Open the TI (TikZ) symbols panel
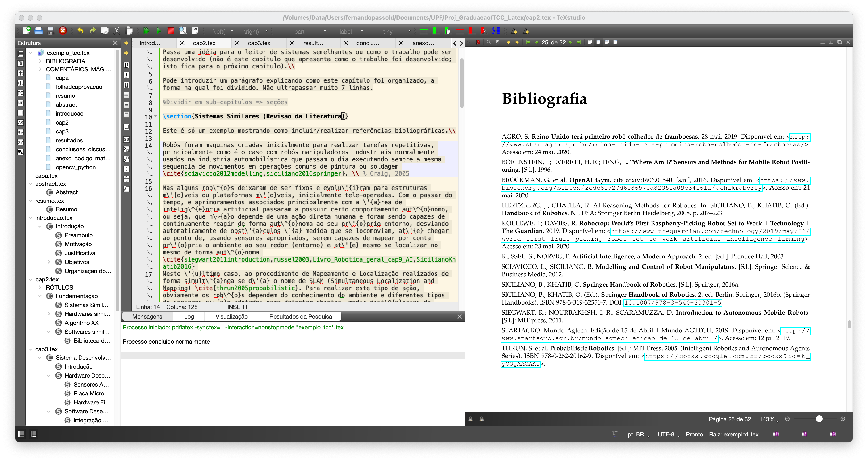868x461 pixels. [x=21, y=113]
